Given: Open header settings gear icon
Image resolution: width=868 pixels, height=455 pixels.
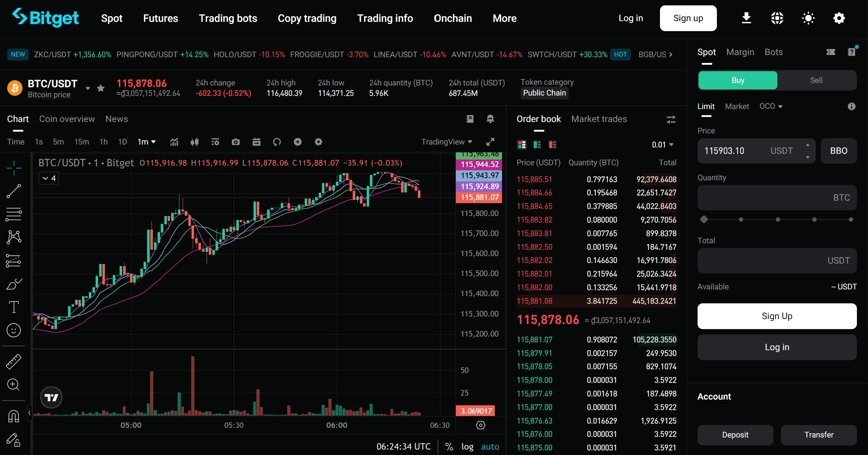Looking at the screenshot, I should 839,18.
